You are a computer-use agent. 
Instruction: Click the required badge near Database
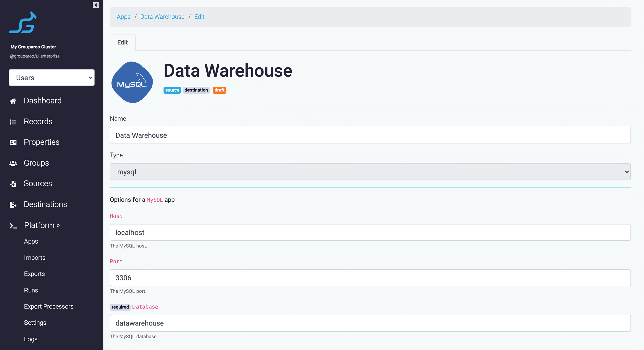click(x=120, y=307)
